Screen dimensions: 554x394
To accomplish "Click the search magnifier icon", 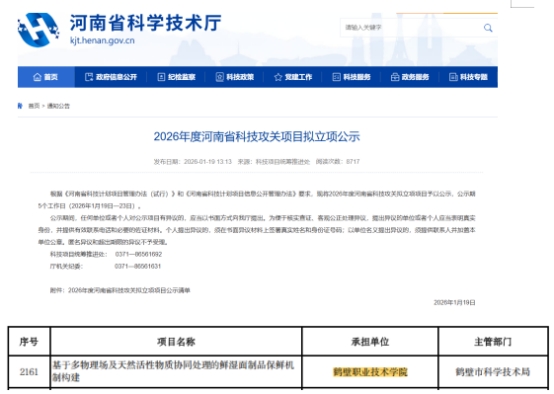I will pos(488,28).
